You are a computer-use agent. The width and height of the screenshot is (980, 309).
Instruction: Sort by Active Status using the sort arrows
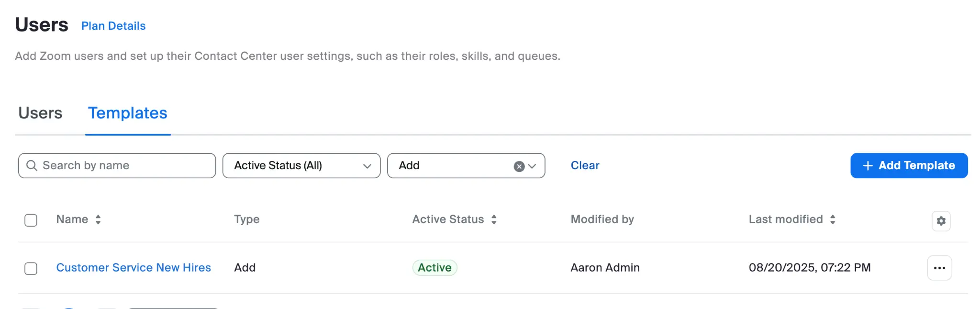tap(494, 219)
